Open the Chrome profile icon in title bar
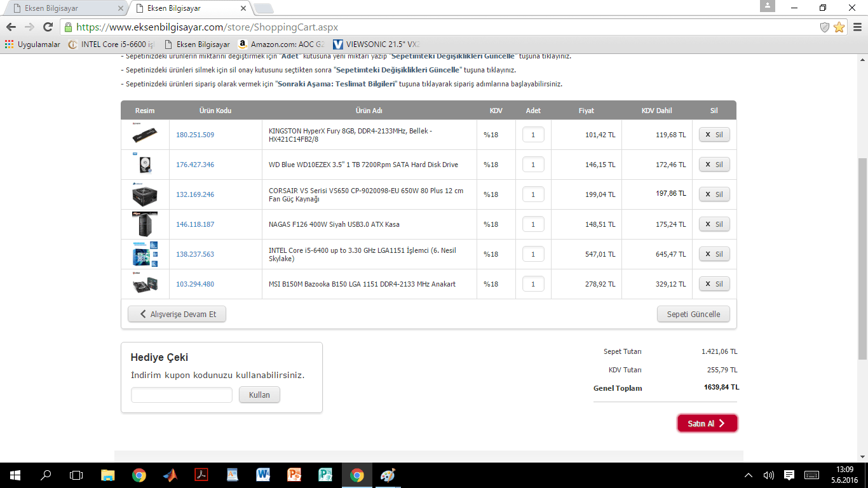Viewport: 868px width, 488px height. tap(768, 6)
